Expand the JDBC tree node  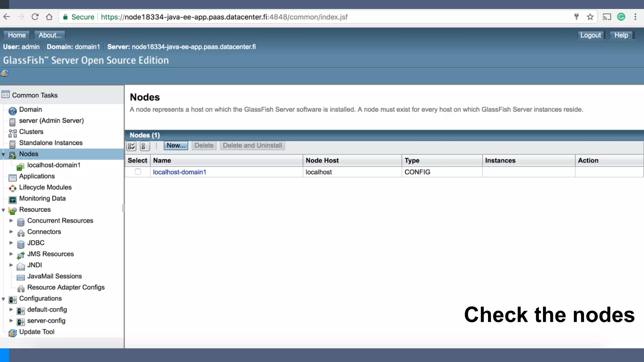click(11, 243)
